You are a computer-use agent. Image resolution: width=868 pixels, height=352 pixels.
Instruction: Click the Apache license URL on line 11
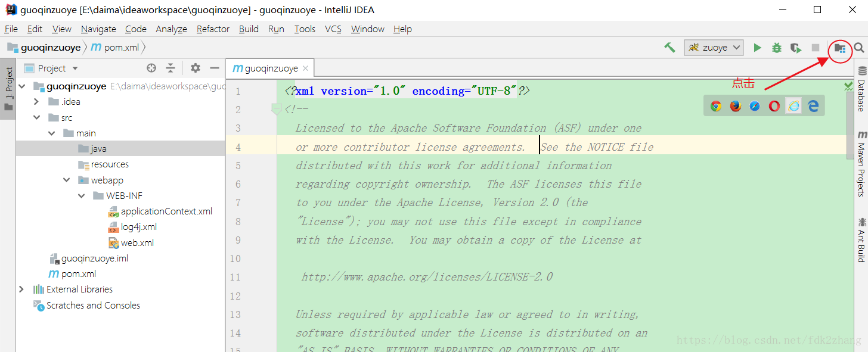427,277
